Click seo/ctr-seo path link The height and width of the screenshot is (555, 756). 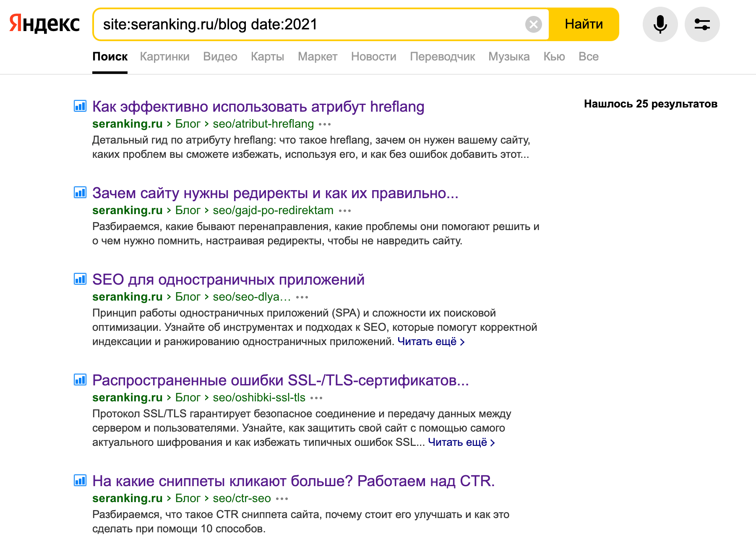(242, 498)
